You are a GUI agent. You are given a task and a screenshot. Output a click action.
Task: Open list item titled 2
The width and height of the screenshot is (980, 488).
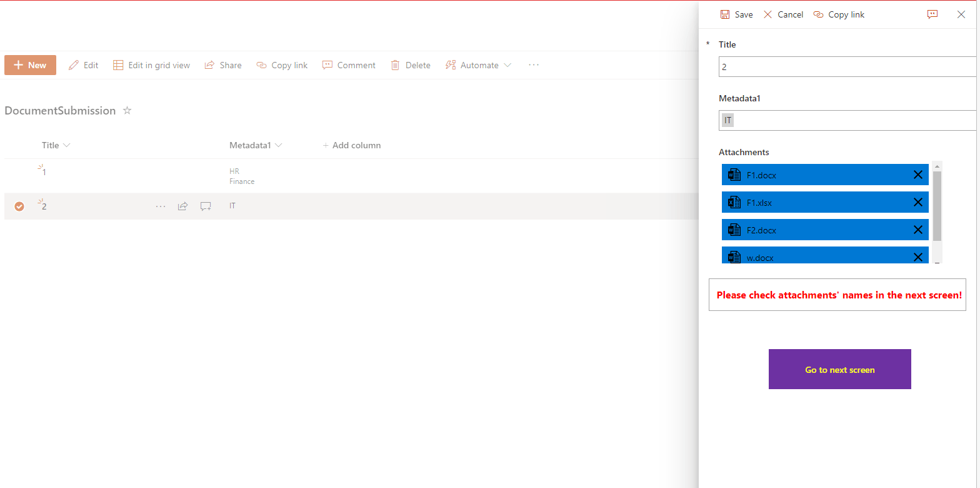[44, 206]
